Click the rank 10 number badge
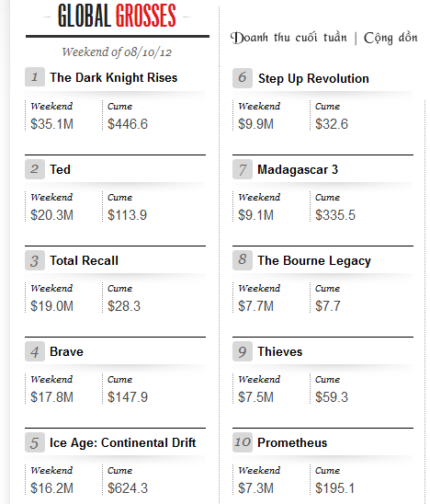 coord(243,442)
